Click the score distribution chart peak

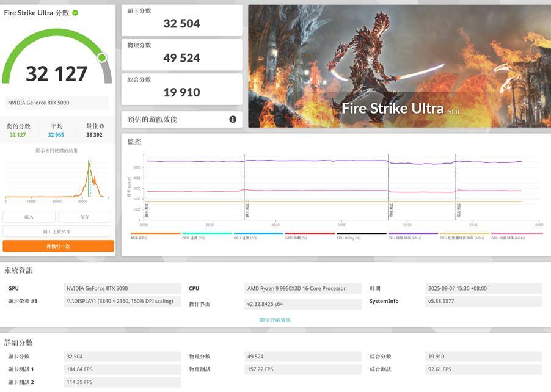click(x=89, y=164)
